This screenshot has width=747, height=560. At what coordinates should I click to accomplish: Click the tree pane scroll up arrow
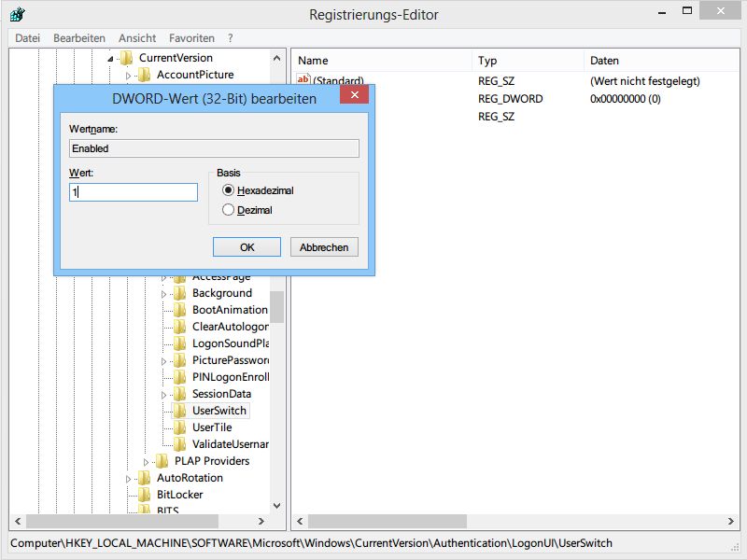(276, 58)
